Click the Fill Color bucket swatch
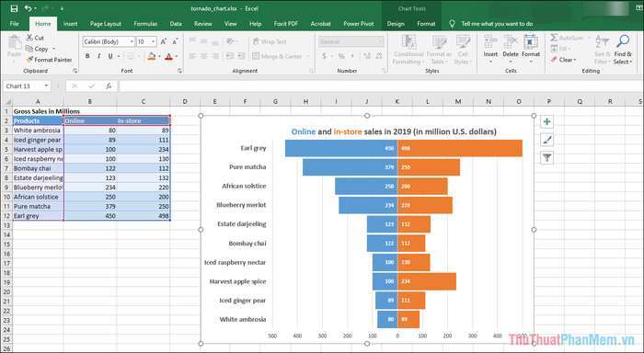The width and height of the screenshot is (644, 353). [152, 56]
